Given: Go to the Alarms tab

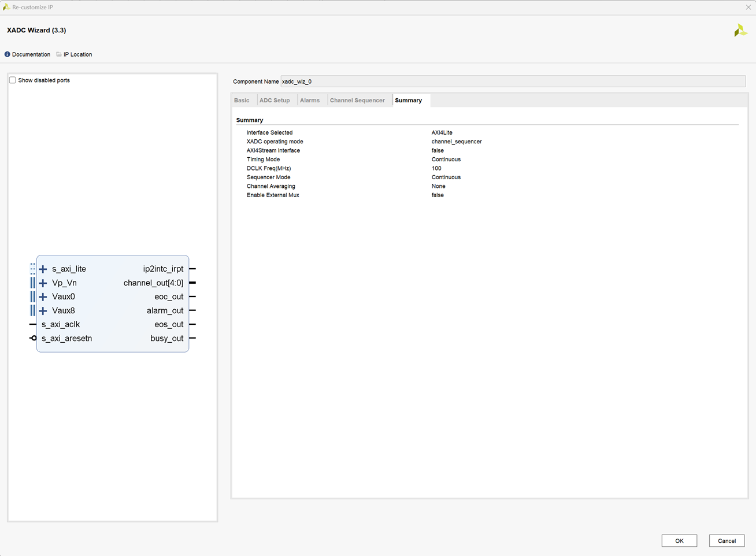Looking at the screenshot, I should [x=310, y=101].
